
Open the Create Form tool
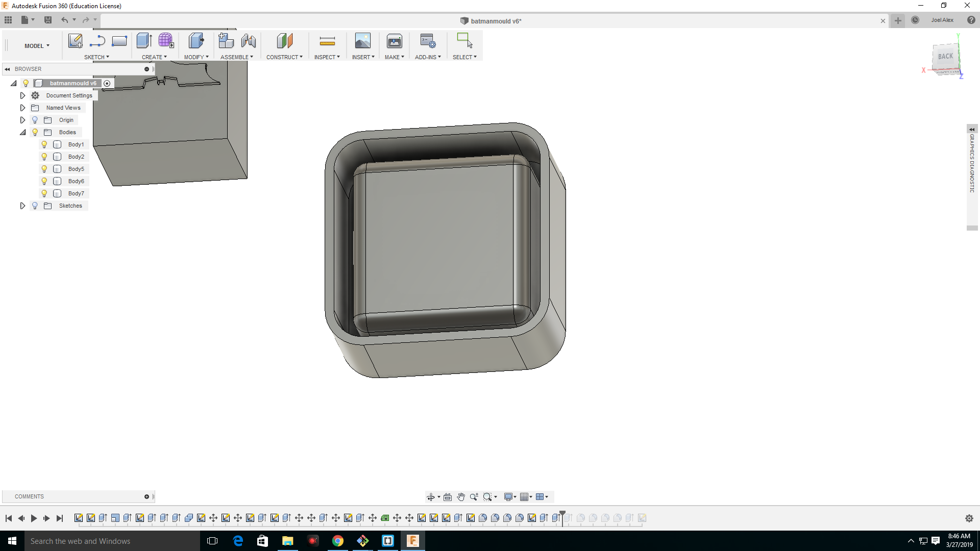pyautogui.click(x=166, y=41)
